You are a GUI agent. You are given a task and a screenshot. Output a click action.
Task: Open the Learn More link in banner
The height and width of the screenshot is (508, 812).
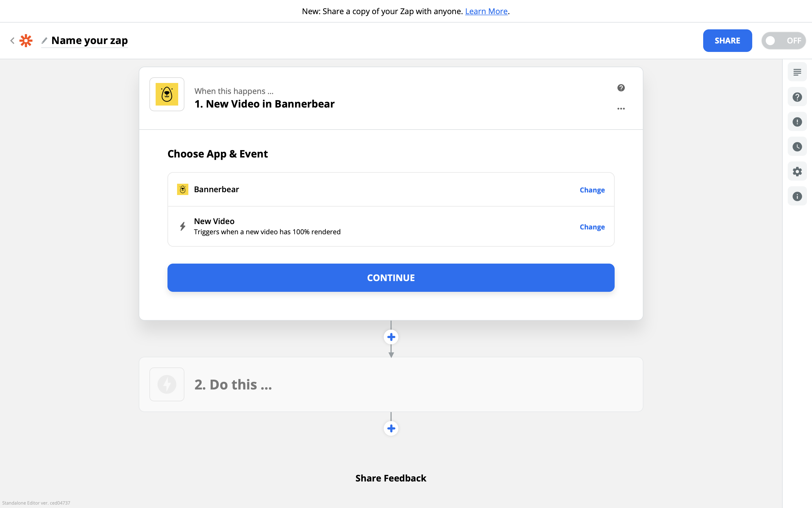(x=486, y=11)
